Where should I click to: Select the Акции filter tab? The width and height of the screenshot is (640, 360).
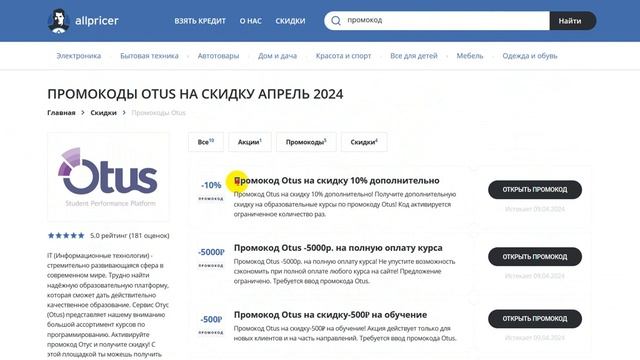(x=250, y=142)
